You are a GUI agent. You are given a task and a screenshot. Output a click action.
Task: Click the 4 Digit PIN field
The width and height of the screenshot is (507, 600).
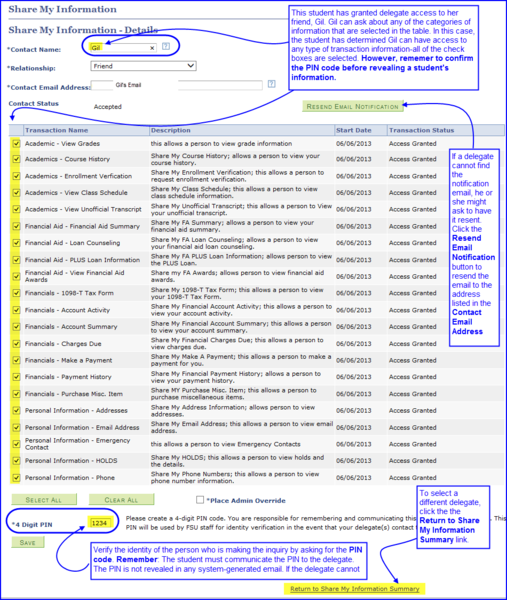coord(100,523)
